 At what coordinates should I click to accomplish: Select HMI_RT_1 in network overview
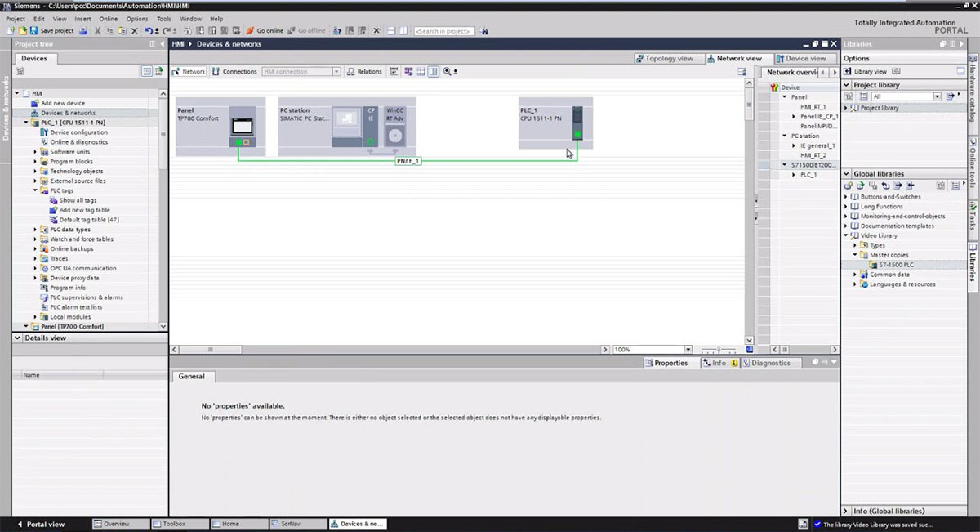[x=813, y=106]
